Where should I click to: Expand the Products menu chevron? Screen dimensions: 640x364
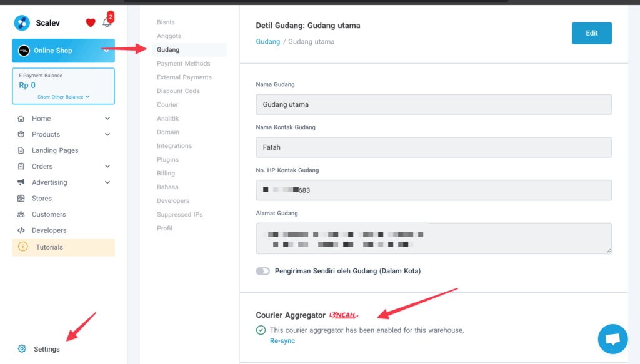click(x=107, y=134)
